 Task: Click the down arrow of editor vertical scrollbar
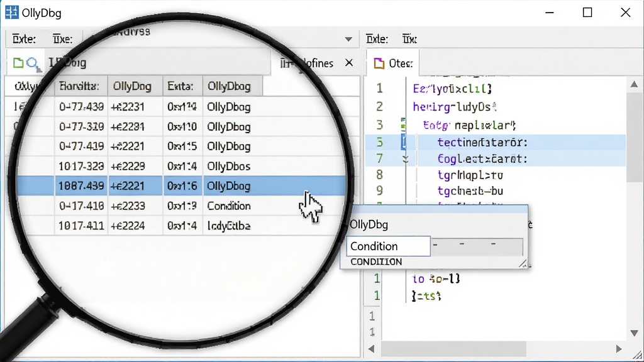click(634, 333)
